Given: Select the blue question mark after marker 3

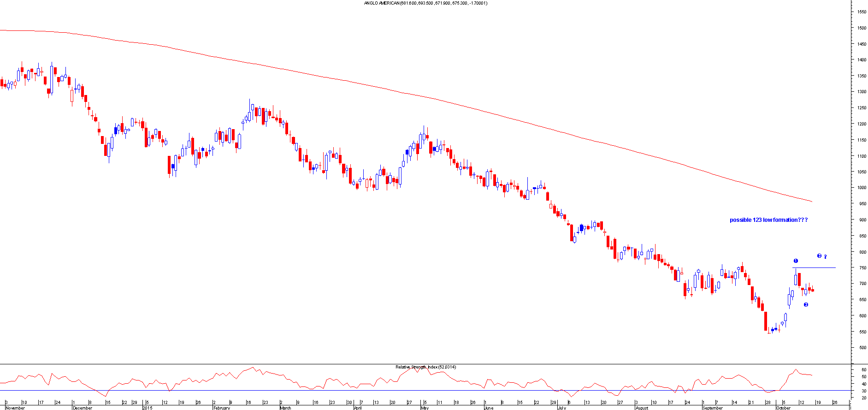Looking at the screenshot, I should (825, 257).
